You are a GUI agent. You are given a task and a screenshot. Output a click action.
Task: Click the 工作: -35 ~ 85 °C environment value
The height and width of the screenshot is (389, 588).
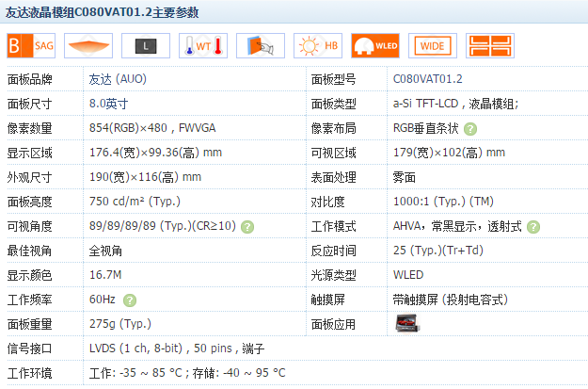pos(187,373)
